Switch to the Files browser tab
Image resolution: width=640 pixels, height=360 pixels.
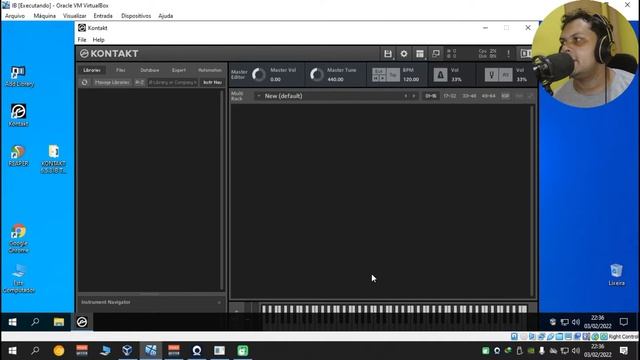(x=120, y=70)
